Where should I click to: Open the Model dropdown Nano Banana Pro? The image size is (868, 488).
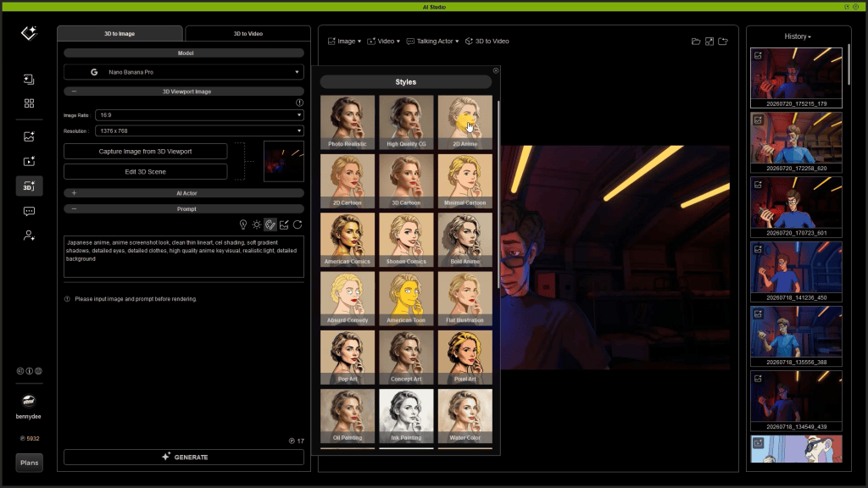184,72
